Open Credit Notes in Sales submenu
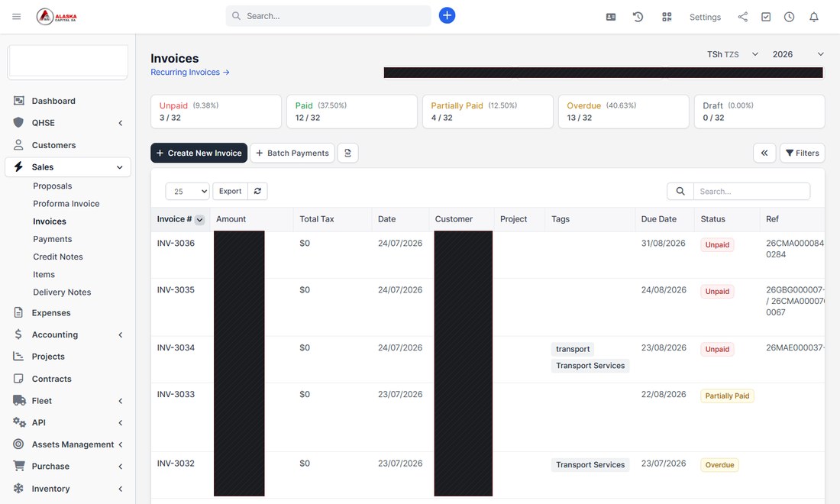 [x=58, y=257]
